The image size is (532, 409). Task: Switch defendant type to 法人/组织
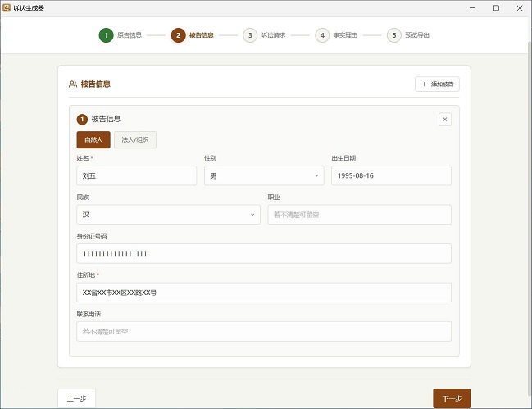pyautogui.click(x=134, y=140)
